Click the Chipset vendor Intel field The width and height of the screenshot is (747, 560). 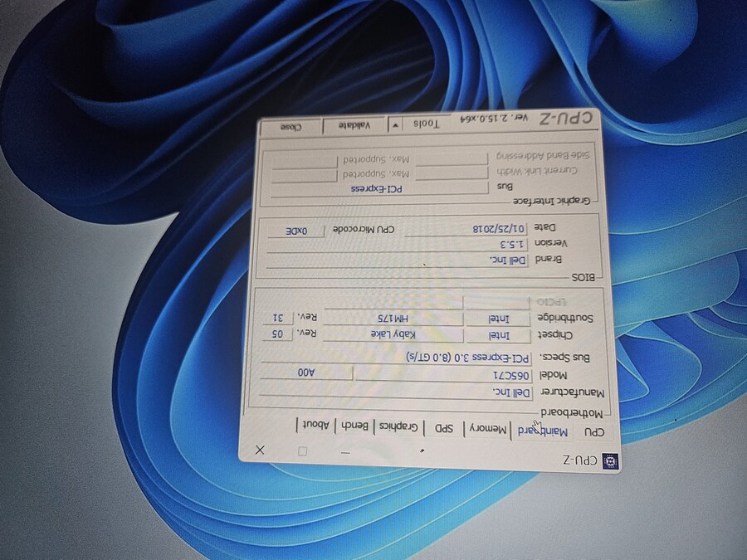click(x=498, y=336)
